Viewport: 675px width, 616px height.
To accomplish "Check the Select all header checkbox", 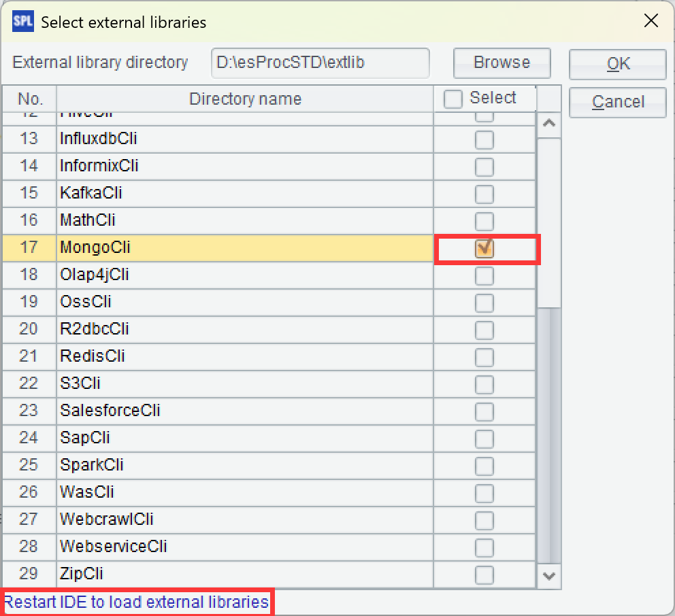I will pyautogui.click(x=453, y=99).
